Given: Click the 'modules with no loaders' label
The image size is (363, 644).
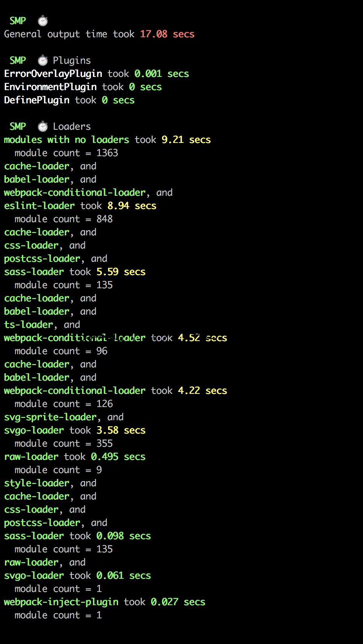Looking at the screenshot, I should 66,140.
